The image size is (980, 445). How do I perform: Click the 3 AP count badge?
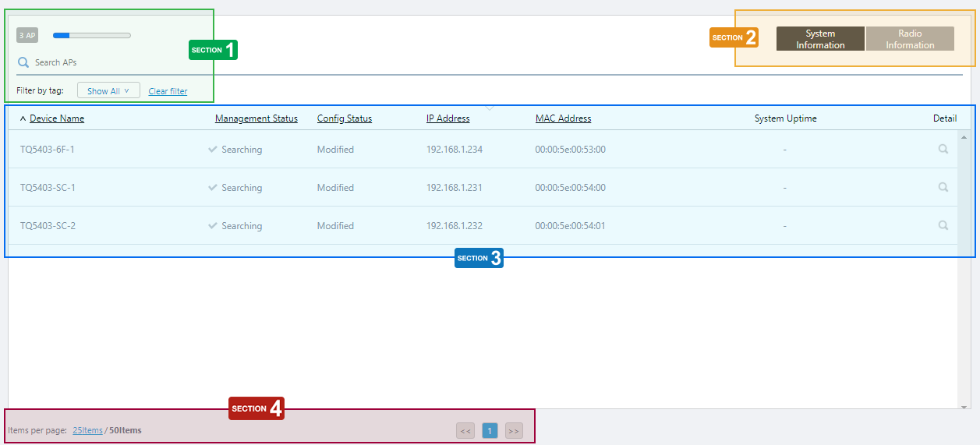tap(27, 35)
